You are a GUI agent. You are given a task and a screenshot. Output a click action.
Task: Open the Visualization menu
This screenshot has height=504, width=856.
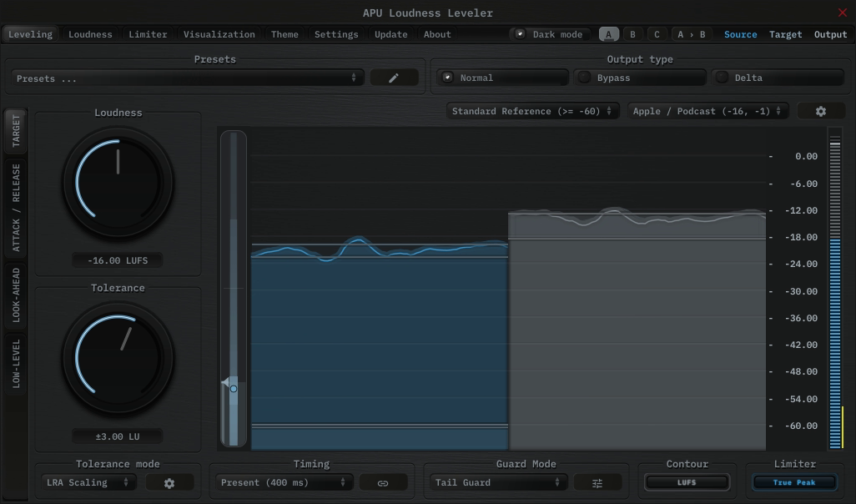click(x=219, y=34)
